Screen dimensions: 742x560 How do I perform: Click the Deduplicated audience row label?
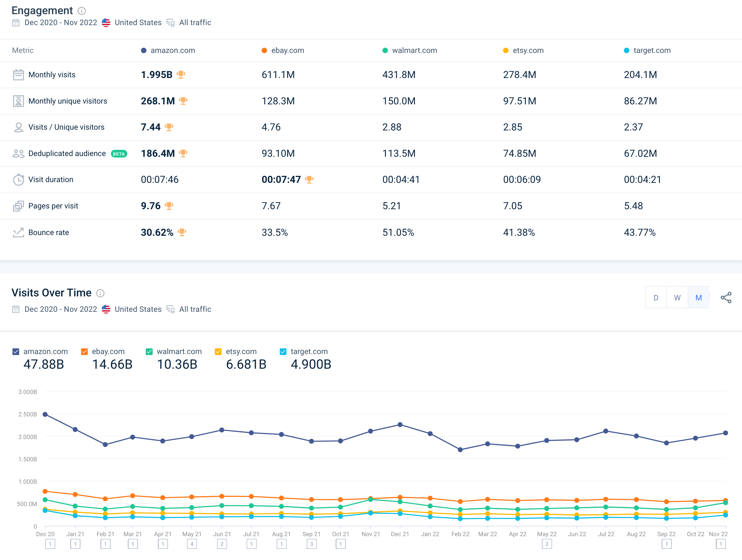tap(67, 154)
